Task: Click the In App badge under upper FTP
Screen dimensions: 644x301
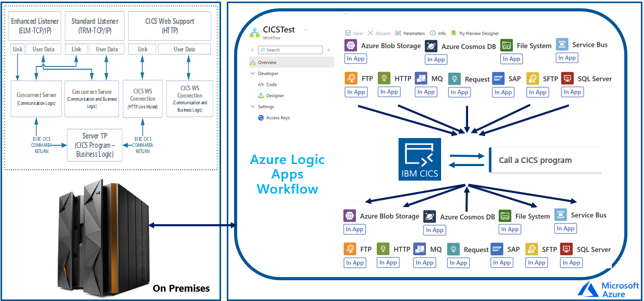Action: tap(356, 92)
